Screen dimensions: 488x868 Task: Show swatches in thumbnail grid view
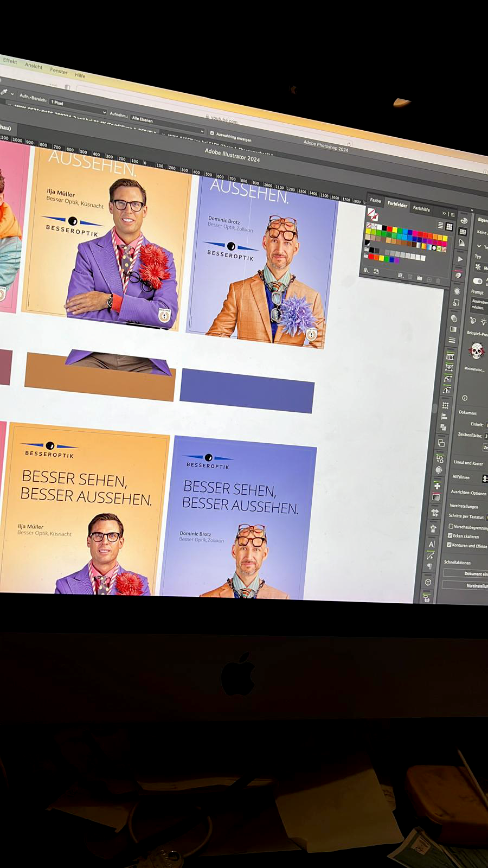point(450,227)
